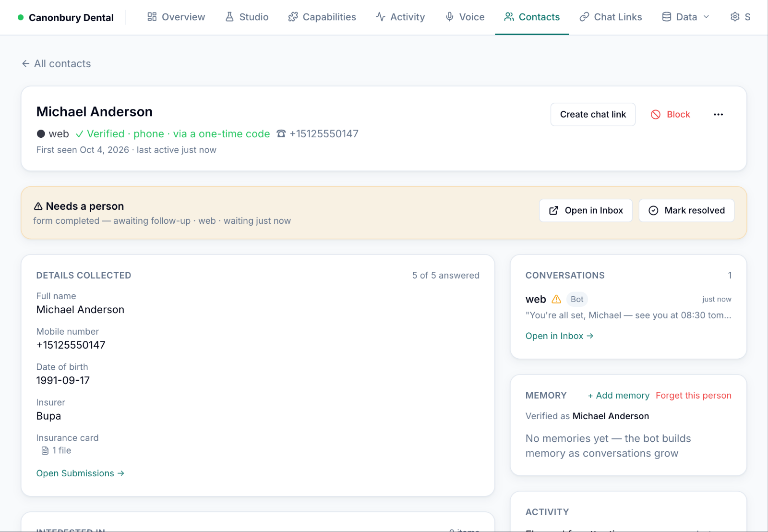This screenshot has width=768, height=532.
Task: Click the Create chat link button
Action: click(x=593, y=114)
